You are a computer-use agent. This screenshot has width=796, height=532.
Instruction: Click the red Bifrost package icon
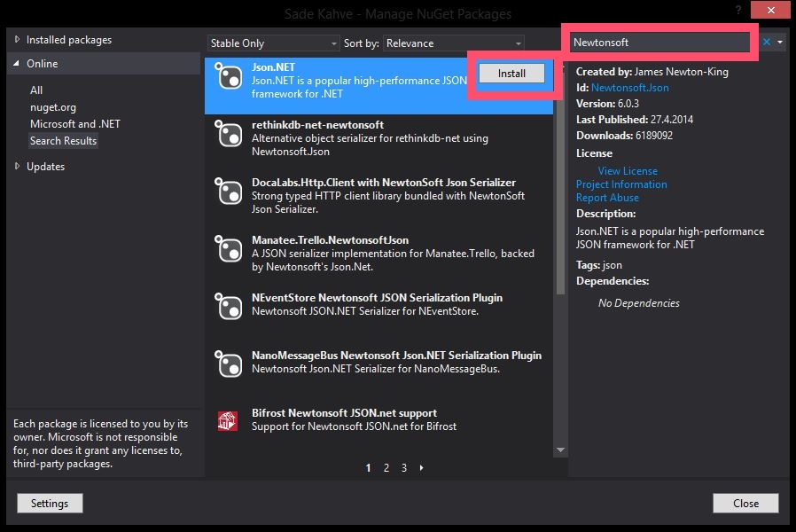229,421
